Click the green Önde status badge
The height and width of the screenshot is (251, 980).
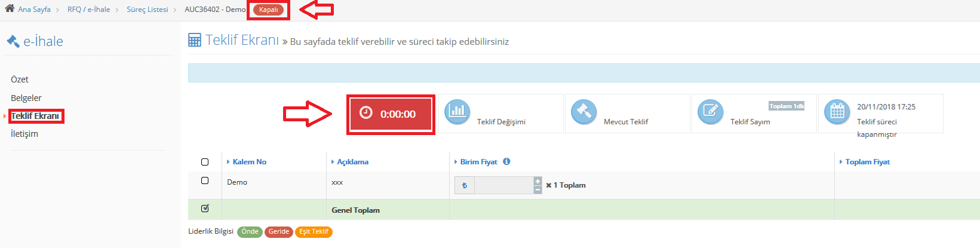click(x=250, y=232)
